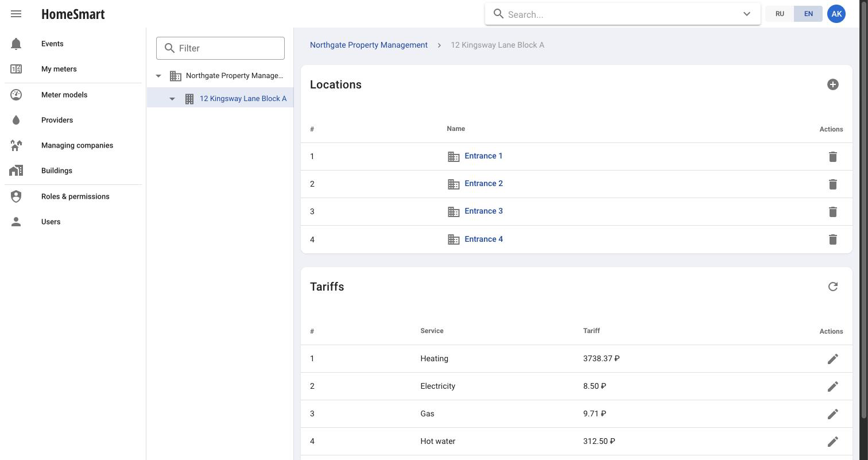Open Entrance 4 link
Image resolution: width=868 pixels, height=460 pixels.
(x=483, y=239)
